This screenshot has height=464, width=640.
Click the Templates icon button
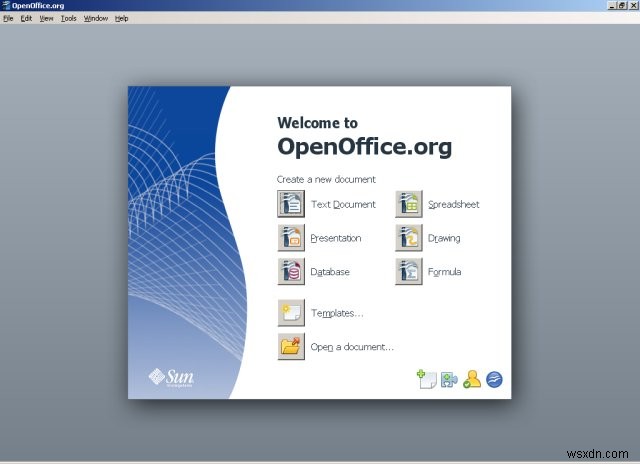click(x=291, y=313)
